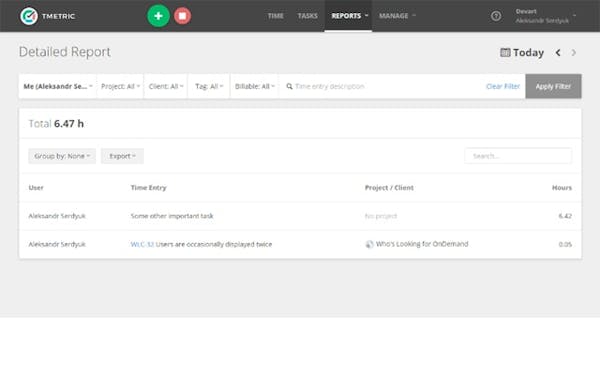Image resolution: width=600 pixels, height=375 pixels.
Task: Switch to the TIME menu tab
Action: (x=276, y=16)
